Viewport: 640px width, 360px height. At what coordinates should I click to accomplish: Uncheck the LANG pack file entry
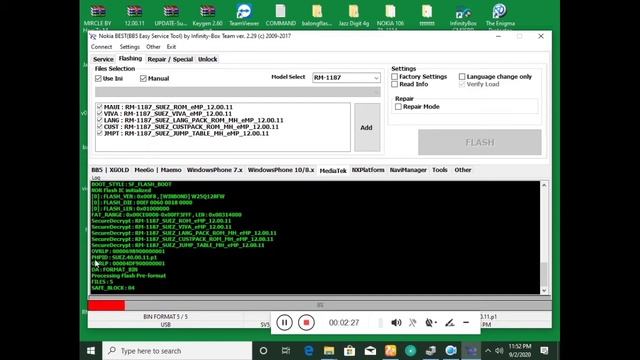(100, 120)
